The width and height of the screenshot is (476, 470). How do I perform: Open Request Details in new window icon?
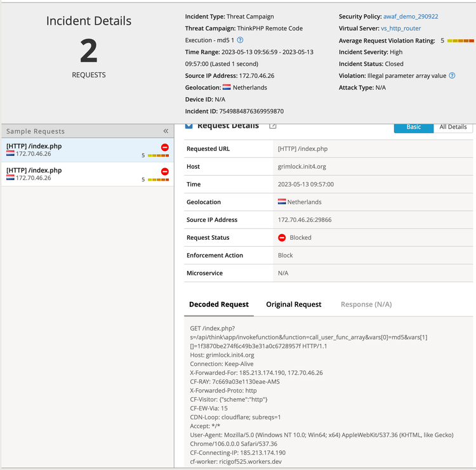click(273, 126)
